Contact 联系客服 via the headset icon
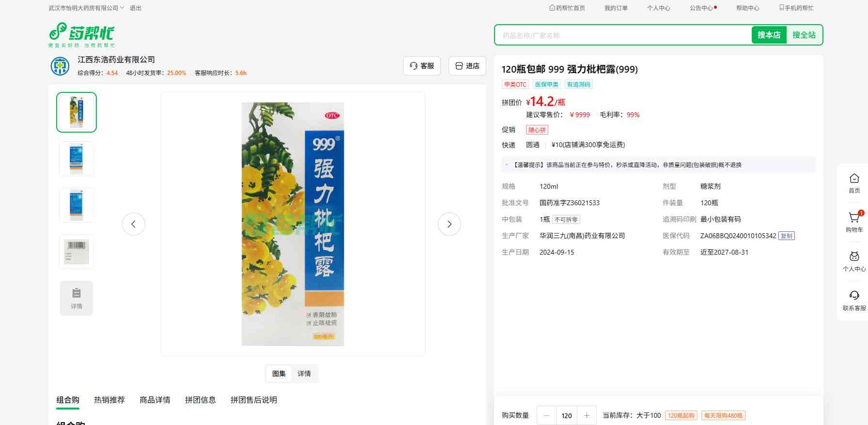The height and width of the screenshot is (425, 868). (854, 296)
